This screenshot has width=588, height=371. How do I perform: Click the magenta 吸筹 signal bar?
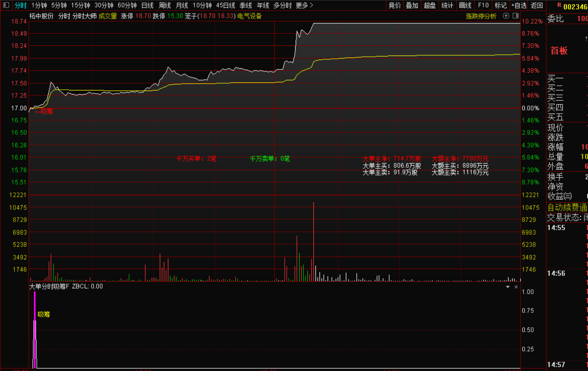35,329
